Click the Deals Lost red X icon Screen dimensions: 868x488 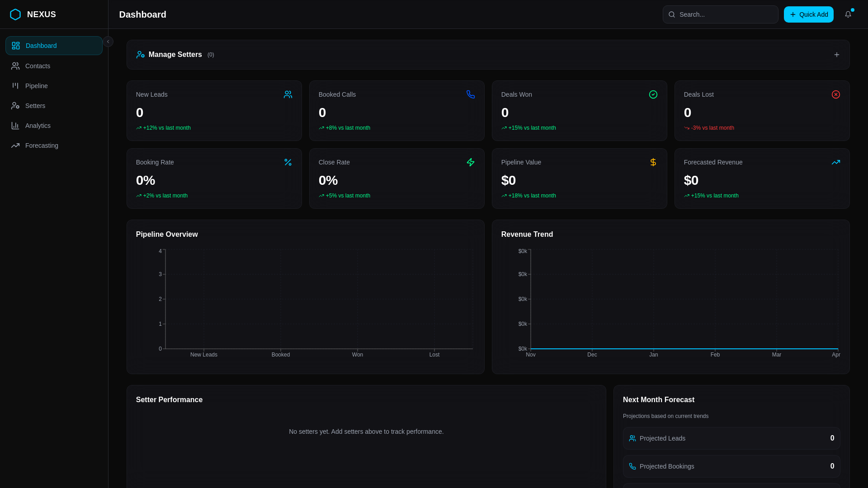coord(836,94)
